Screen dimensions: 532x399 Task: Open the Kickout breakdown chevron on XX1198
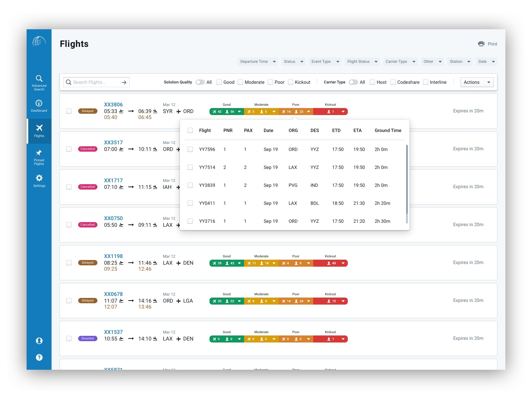coord(343,263)
